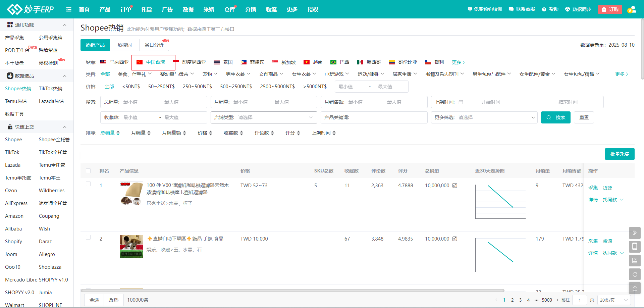644x308 pixels.
Task: Sort by 收藏数
Action: pos(233,133)
